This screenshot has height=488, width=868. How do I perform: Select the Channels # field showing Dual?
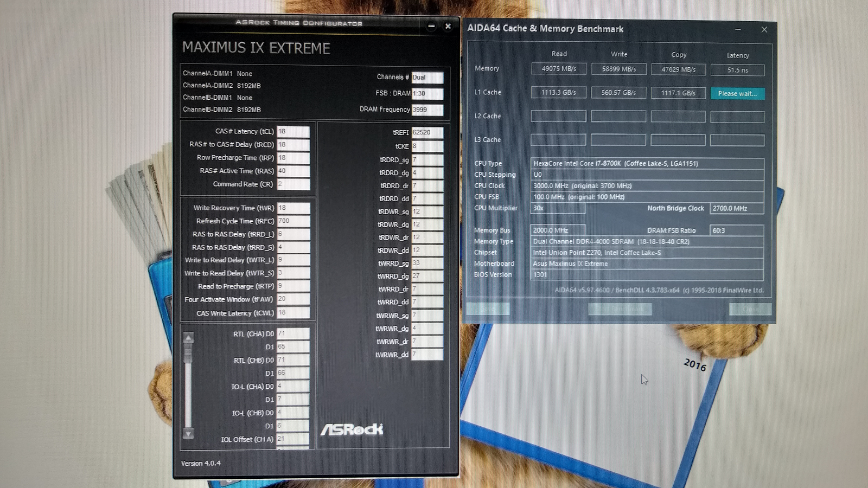pyautogui.click(x=427, y=78)
